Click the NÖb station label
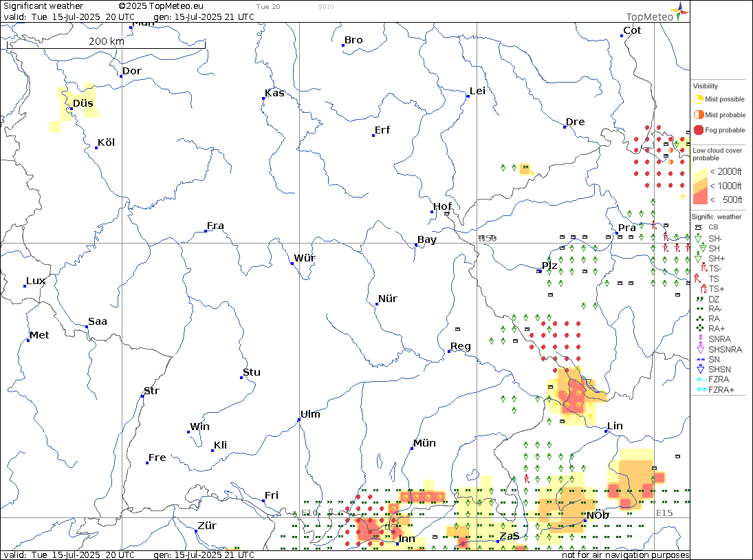The image size is (753, 560). [598, 515]
